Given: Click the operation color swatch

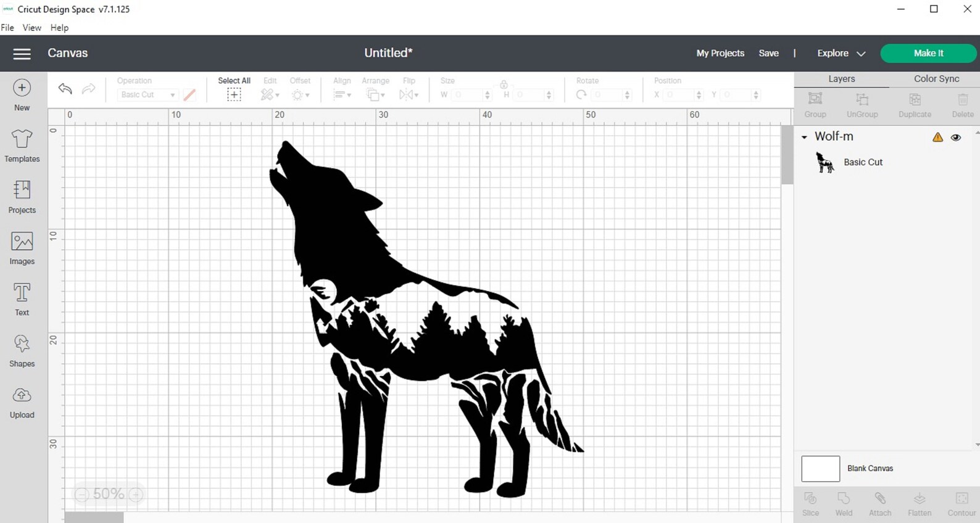Looking at the screenshot, I should tap(189, 94).
